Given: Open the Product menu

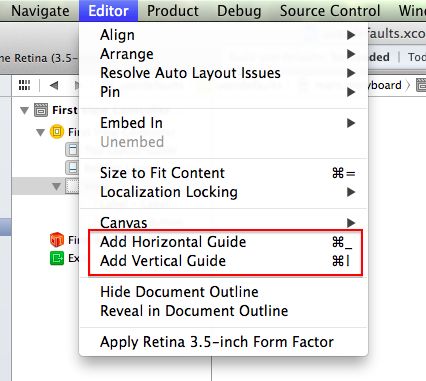Looking at the screenshot, I should coord(173,11).
